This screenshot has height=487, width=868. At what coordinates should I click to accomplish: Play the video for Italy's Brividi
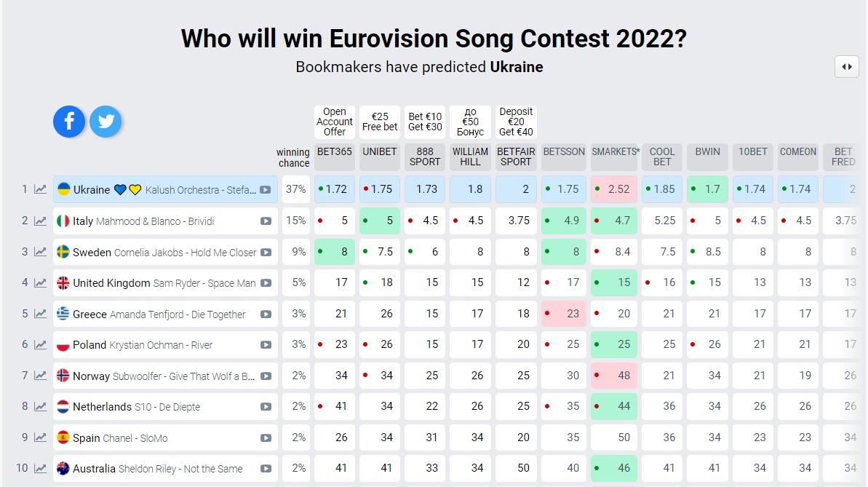266,221
